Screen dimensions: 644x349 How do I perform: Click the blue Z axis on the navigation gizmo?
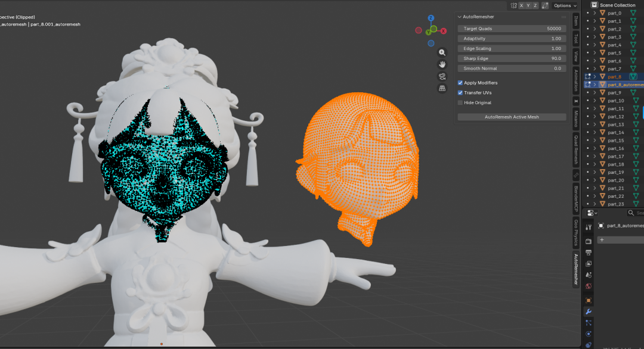tap(431, 18)
